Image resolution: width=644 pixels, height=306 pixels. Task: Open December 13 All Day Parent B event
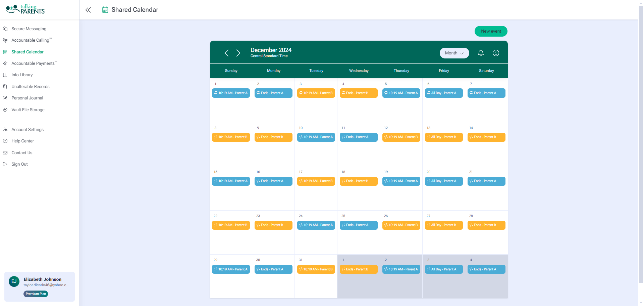coord(444,137)
